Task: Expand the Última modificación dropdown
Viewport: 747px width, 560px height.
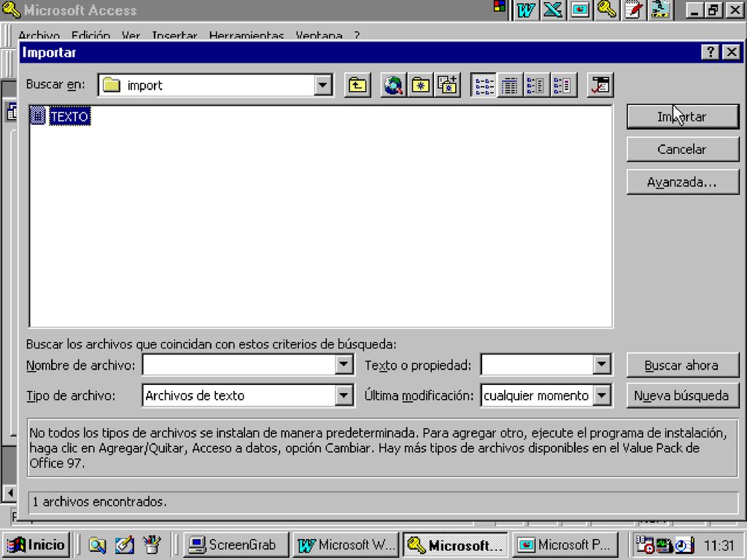Action: [x=602, y=395]
